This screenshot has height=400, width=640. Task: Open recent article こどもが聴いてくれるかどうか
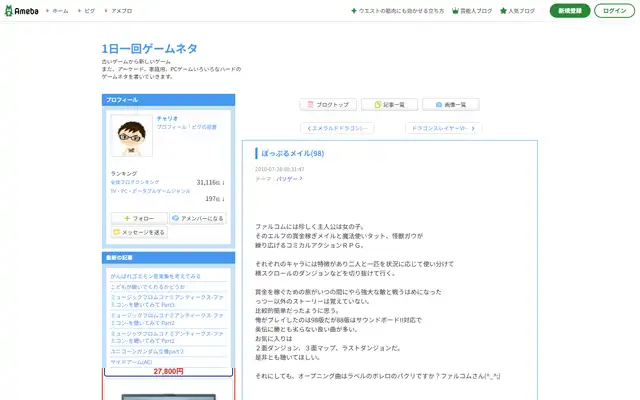point(148,287)
